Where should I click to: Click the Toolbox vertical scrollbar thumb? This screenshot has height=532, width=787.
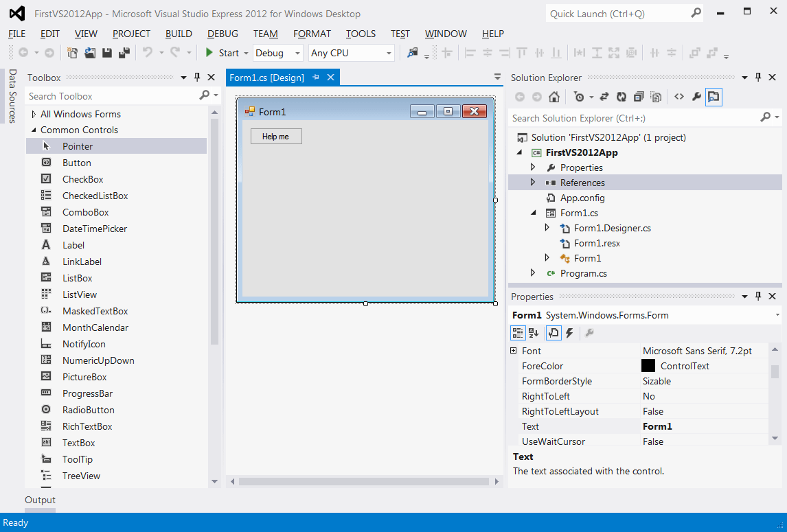coord(214,232)
